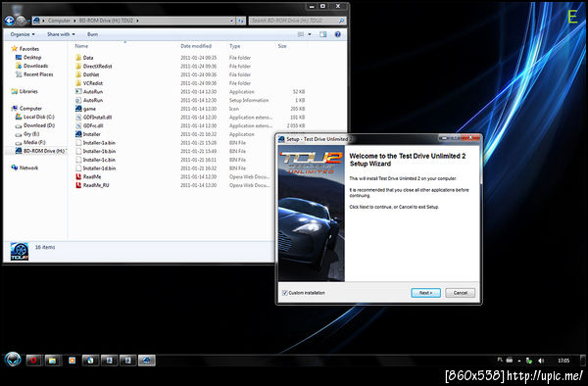The height and width of the screenshot is (386, 588).
Task: Click the volume icon in system tray
Action: 541,361
